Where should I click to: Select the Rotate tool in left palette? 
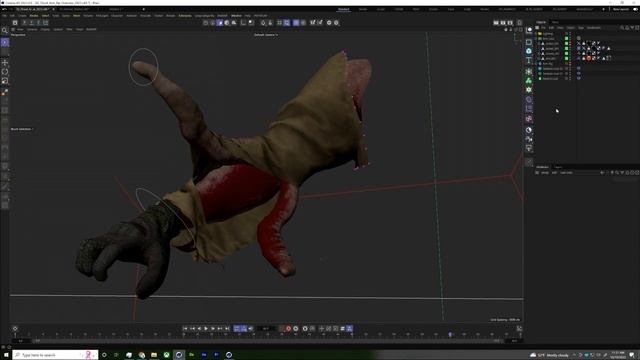click(x=5, y=72)
